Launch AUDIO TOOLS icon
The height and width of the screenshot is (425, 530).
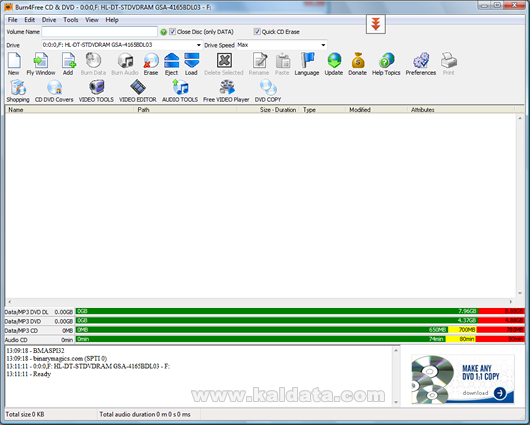pos(180,91)
